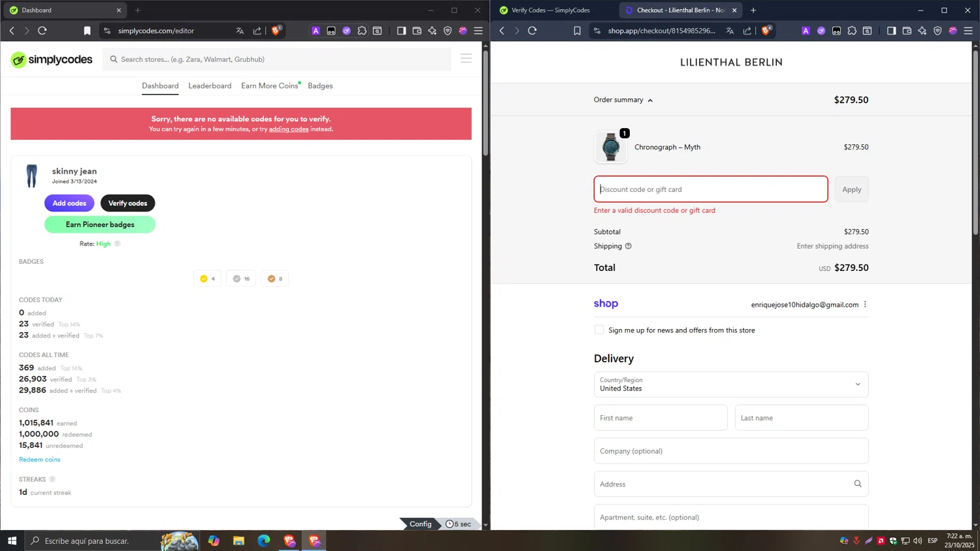Click the Config button
980x551 pixels.
pyautogui.click(x=420, y=524)
